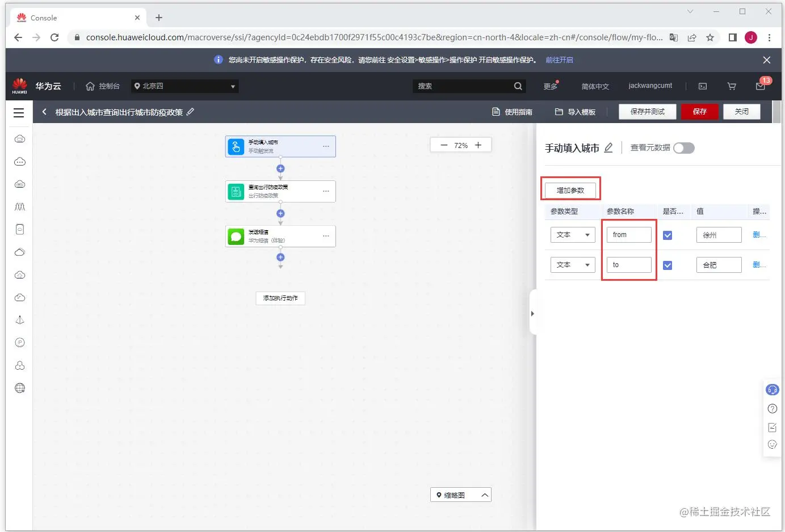
Task: Rename 手动填入城市 panel with pencil icon
Action: pos(608,148)
